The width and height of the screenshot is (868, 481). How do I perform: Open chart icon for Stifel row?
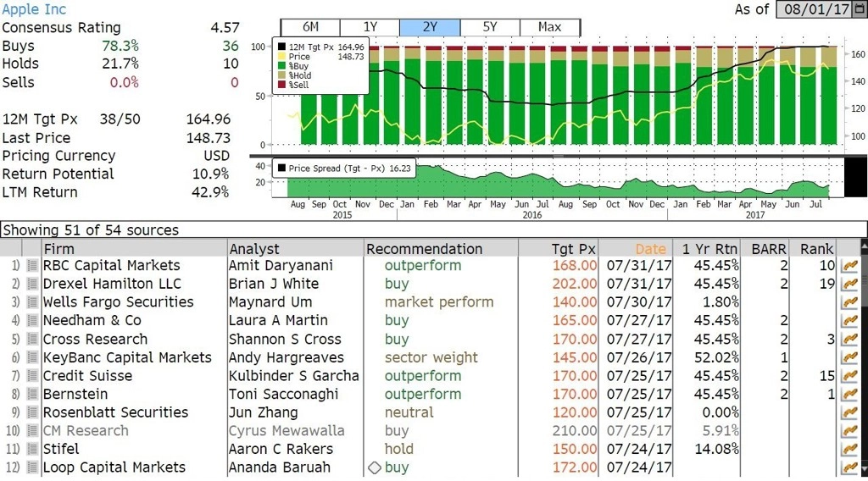pos(849,448)
